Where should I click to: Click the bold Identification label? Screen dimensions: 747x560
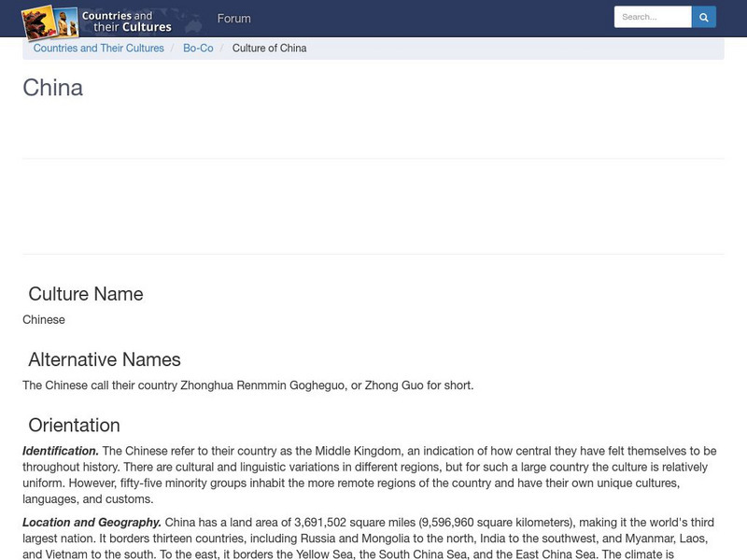(61, 451)
